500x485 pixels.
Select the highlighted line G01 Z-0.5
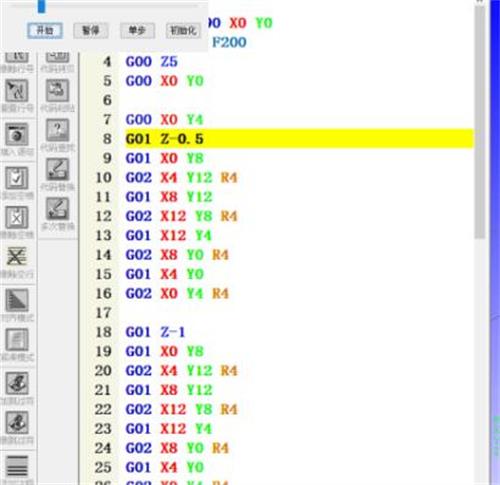coord(299,139)
